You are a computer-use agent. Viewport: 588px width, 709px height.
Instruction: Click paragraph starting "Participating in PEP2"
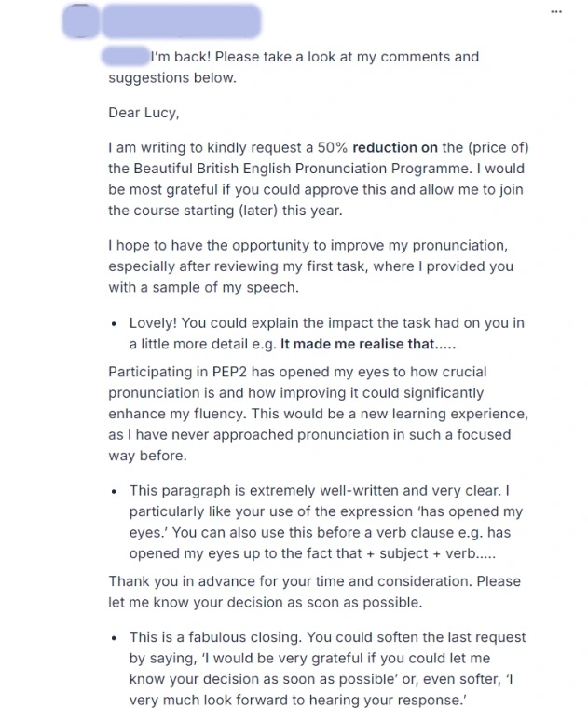point(317,414)
